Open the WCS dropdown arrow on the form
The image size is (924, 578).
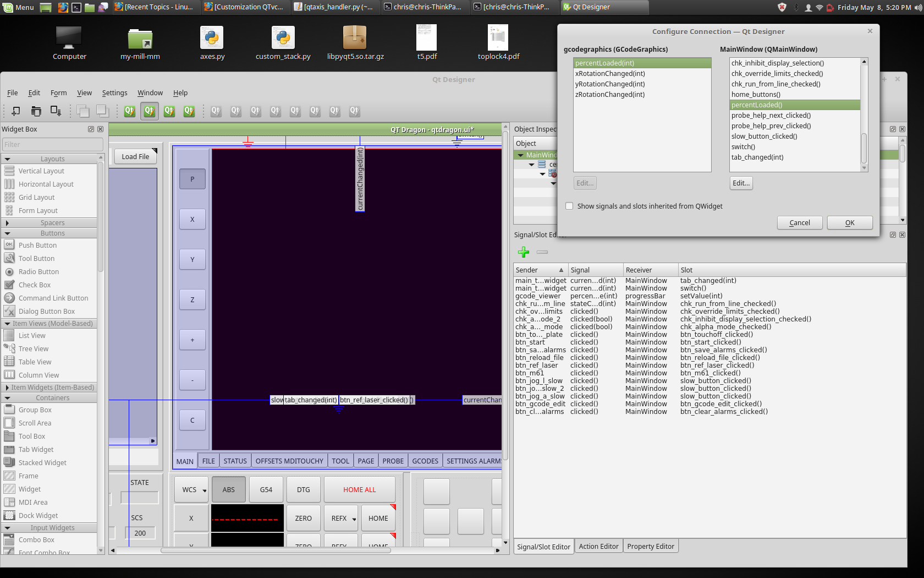tap(204, 490)
